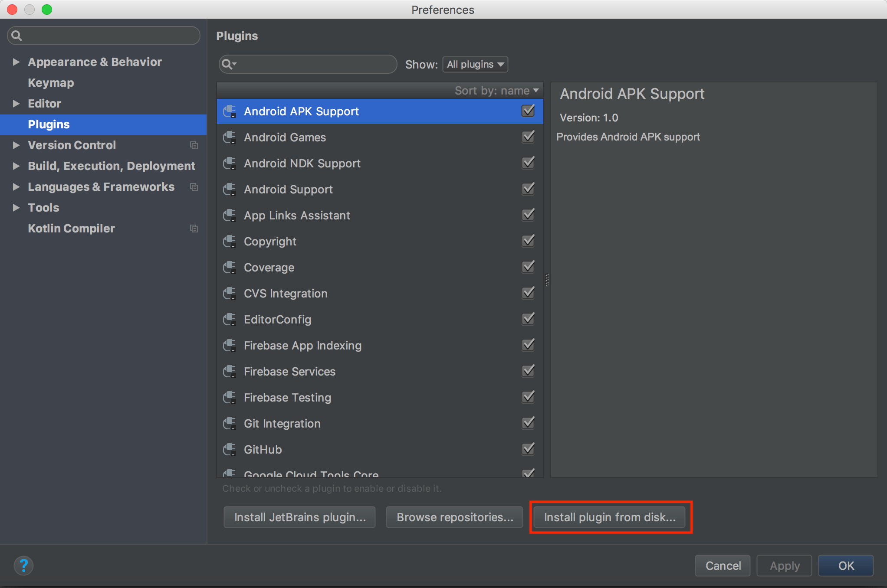Click the copy settings icon beside Kotlin Compiler
The image size is (887, 588).
(194, 229)
